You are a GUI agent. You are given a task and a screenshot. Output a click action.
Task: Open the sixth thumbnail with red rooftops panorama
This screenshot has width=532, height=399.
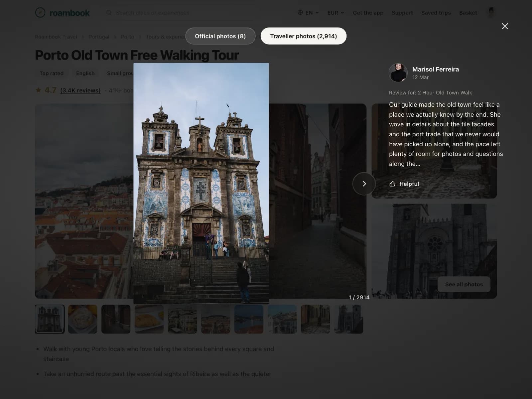point(216,319)
